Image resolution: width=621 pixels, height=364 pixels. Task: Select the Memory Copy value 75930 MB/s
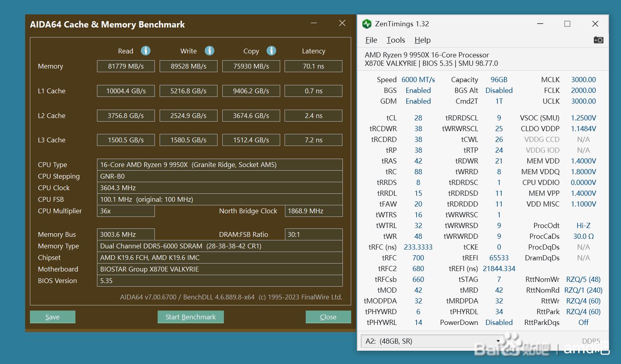(x=251, y=66)
